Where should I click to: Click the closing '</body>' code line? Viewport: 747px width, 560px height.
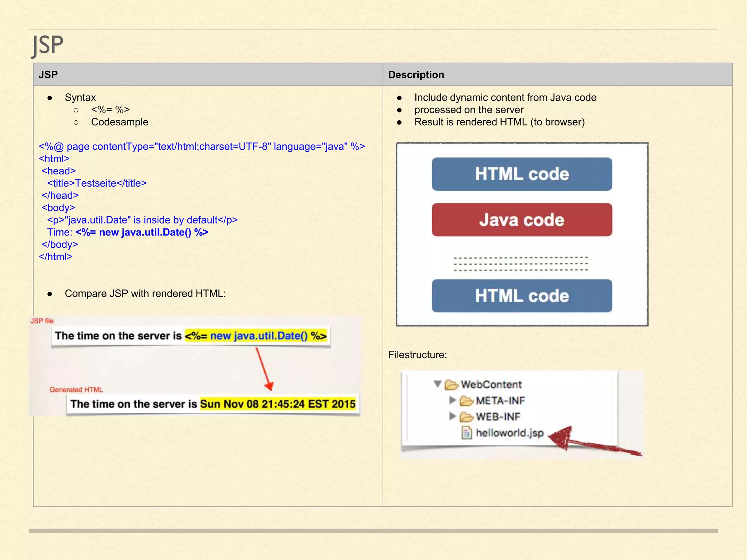[59, 245]
